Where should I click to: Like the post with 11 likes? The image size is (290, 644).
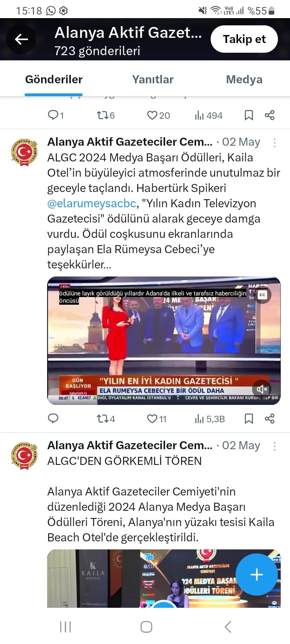[x=157, y=419]
